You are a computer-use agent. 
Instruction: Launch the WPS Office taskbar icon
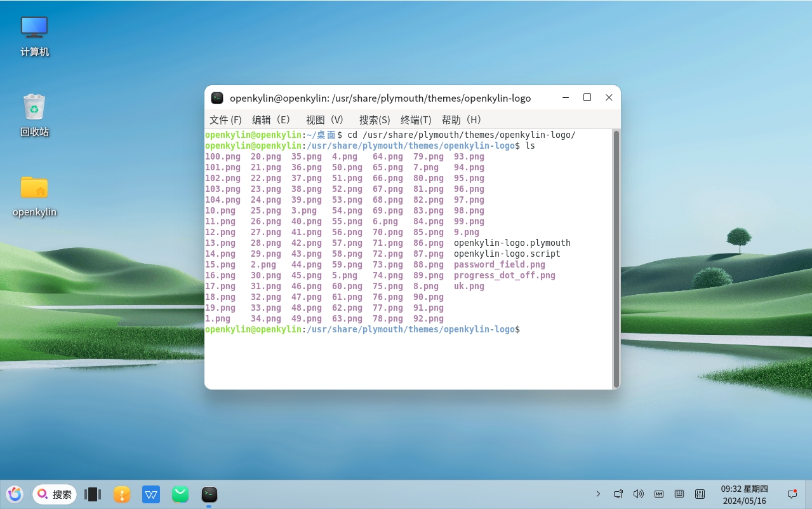151,494
